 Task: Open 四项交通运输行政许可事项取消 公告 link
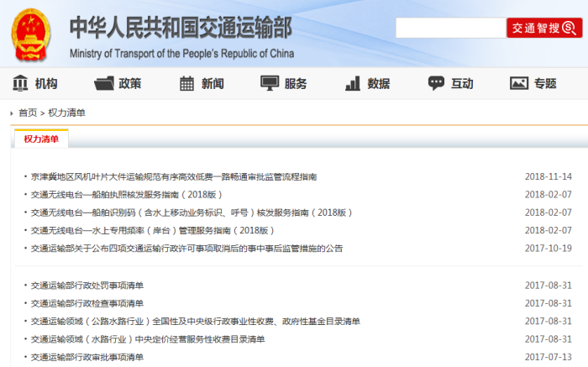[186, 248]
